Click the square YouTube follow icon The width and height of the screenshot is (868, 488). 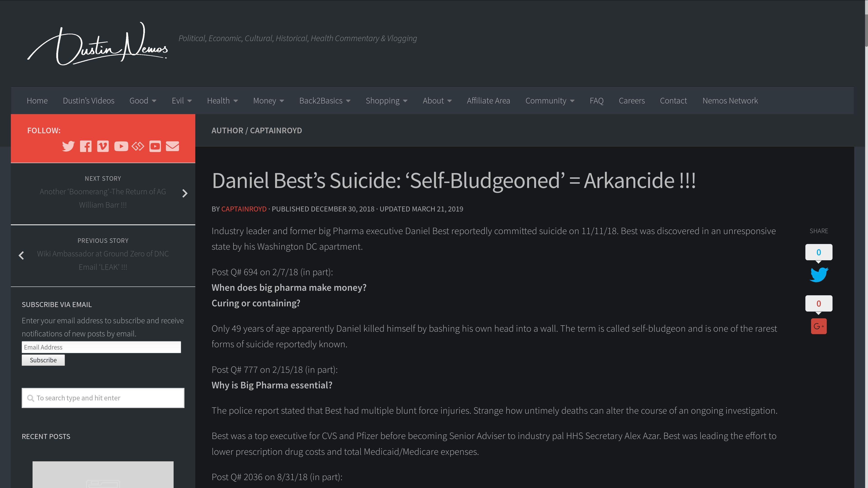[155, 146]
